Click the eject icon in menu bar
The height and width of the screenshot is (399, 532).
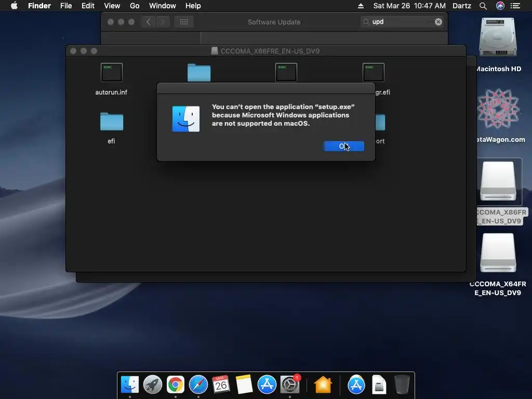(x=361, y=6)
